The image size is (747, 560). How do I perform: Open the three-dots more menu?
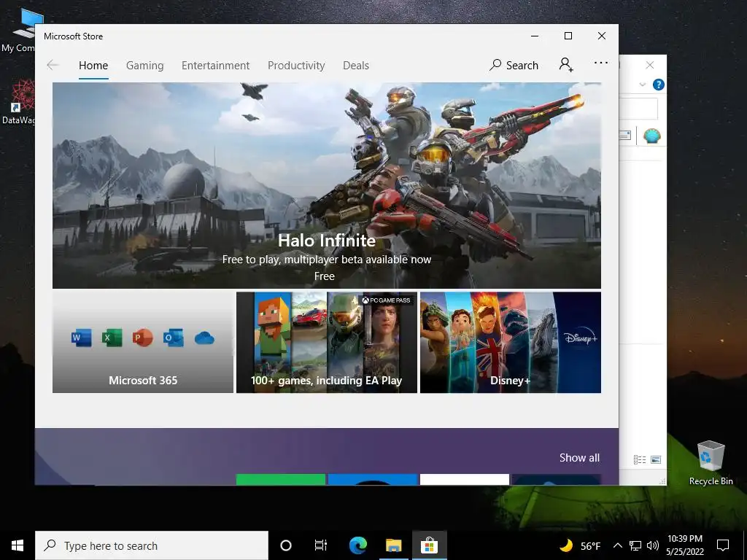click(x=601, y=63)
